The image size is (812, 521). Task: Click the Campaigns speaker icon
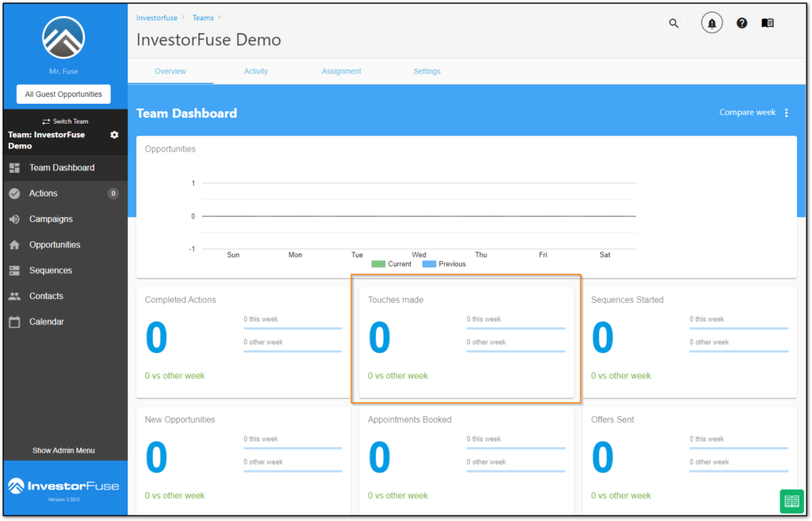tap(14, 219)
